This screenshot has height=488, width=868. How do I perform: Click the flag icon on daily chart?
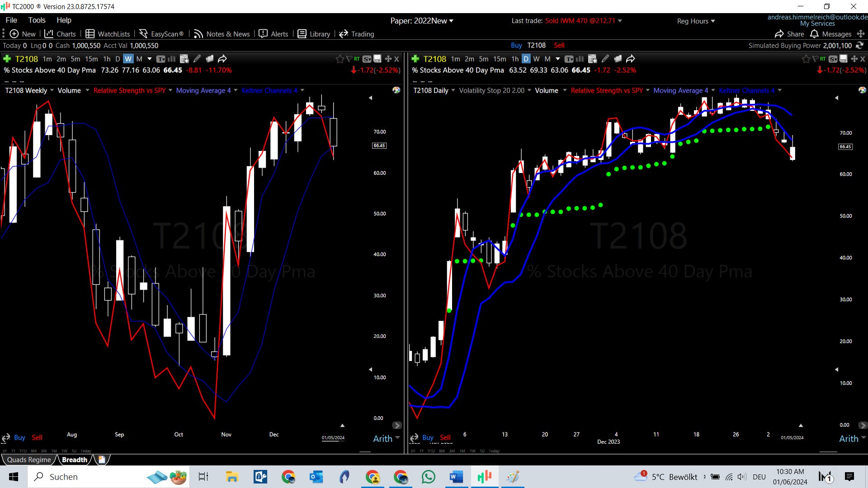[815, 59]
